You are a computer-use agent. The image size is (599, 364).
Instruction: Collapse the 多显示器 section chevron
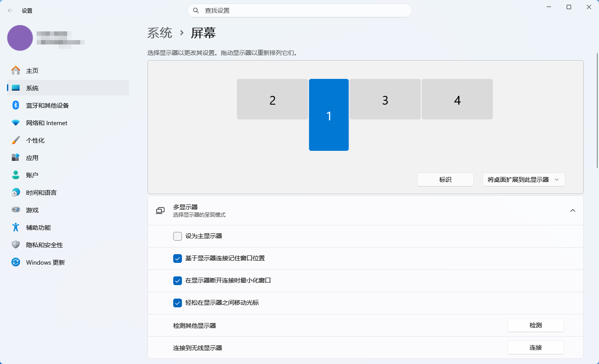(x=573, y=211)
